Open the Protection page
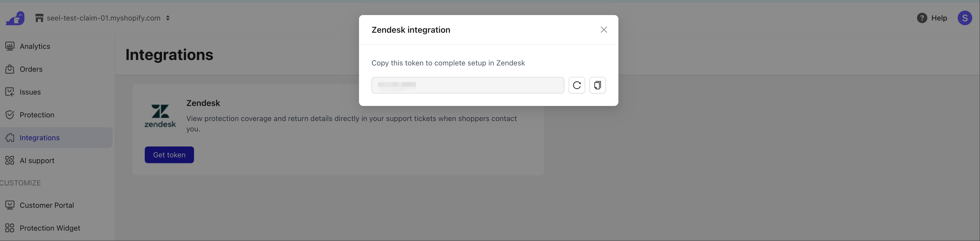This screenshot has height=241, width=980. click(37, 115)
